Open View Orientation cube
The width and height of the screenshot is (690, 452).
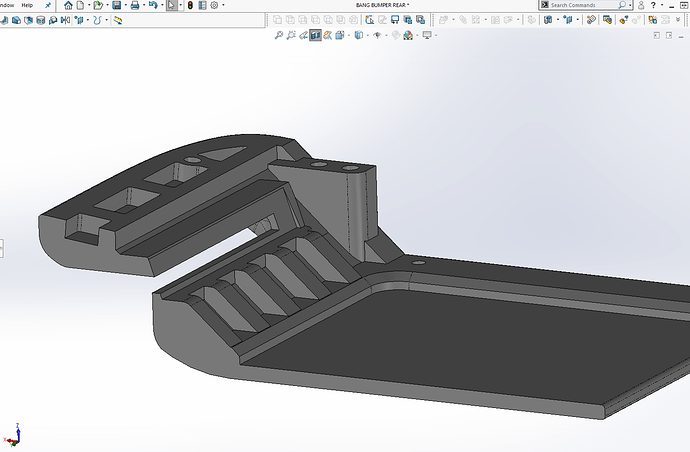pyautogui.click(x=339, y=35)
